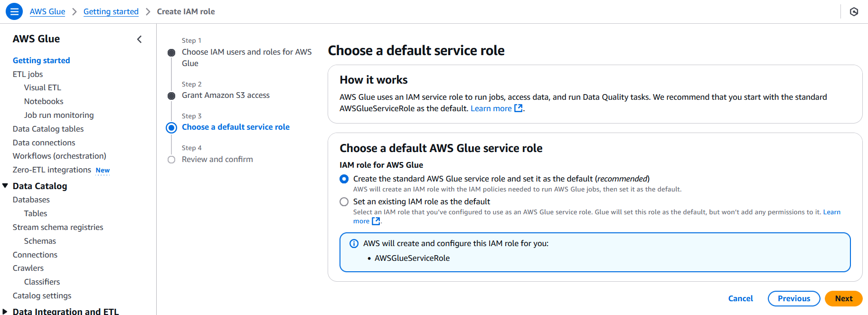Click the Getting started breadcrumb link

pyautogui.click(x=111, y=11)
